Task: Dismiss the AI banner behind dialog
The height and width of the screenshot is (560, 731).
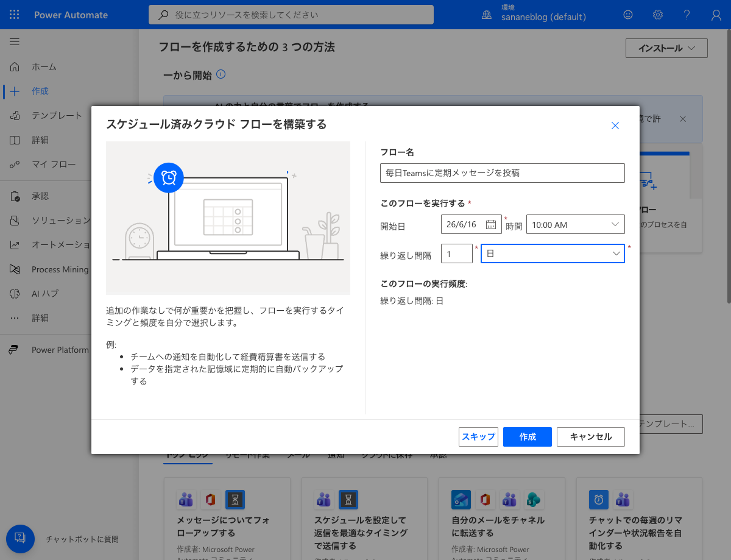Action: 683,118
